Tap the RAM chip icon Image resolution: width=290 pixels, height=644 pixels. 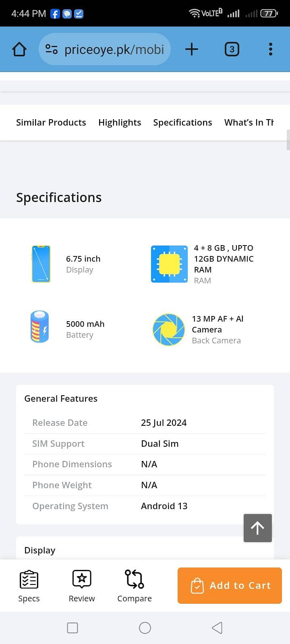169,264
